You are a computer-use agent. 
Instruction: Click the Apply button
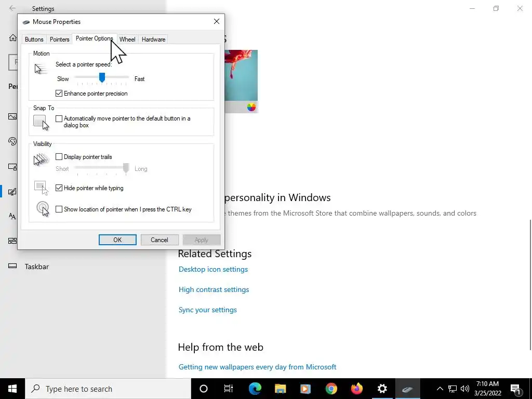[202, 240]
